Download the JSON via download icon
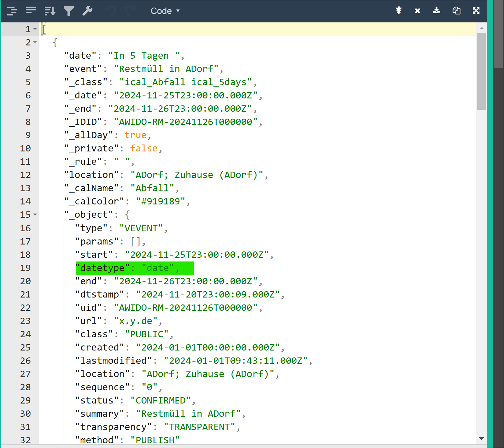Screen dimensions: 504x448 pos(437,10)
